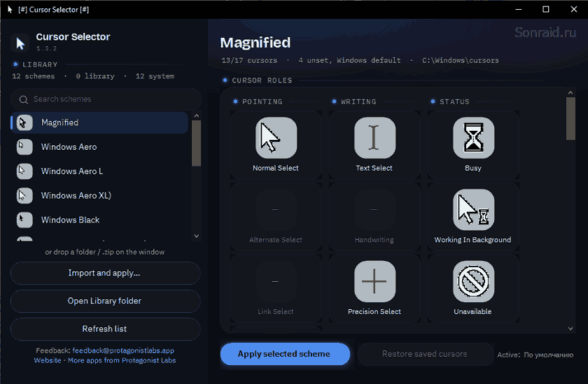Click the Cursor Selector app logo
Viewport: 588px width, 384px height.
(20, 43)
